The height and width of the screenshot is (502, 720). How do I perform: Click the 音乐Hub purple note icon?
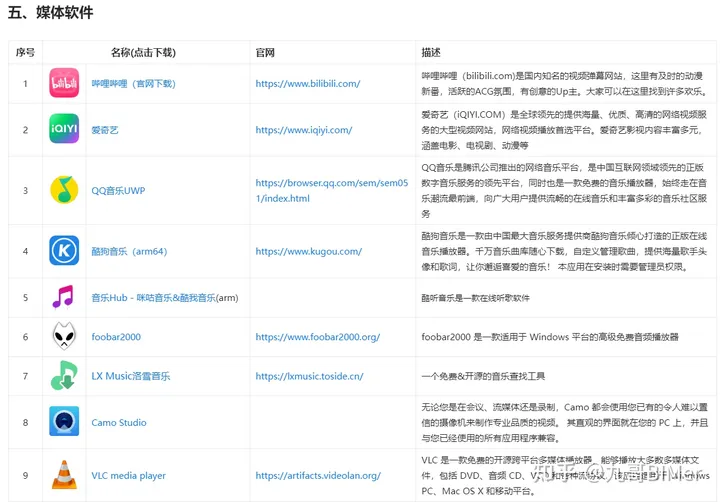click(63, 297)
